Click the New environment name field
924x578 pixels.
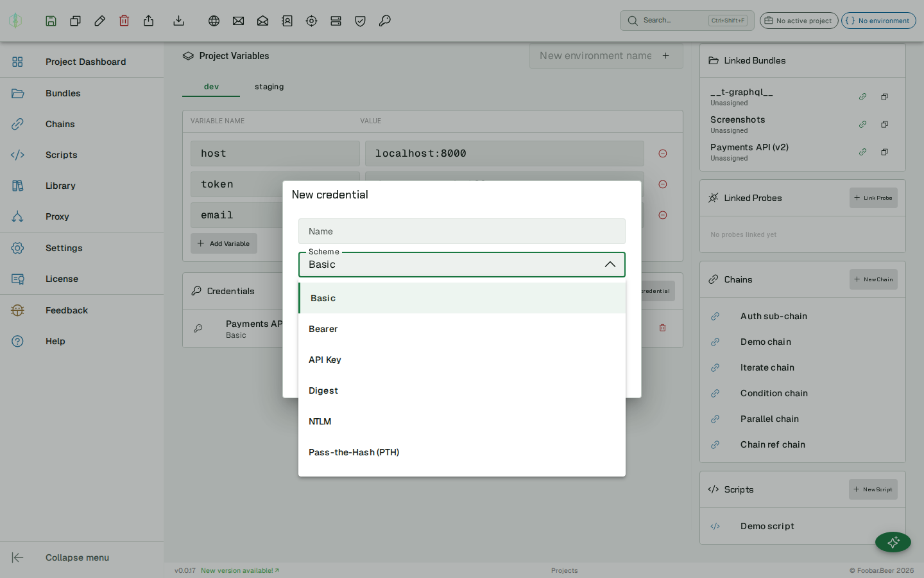coord(595,56)
